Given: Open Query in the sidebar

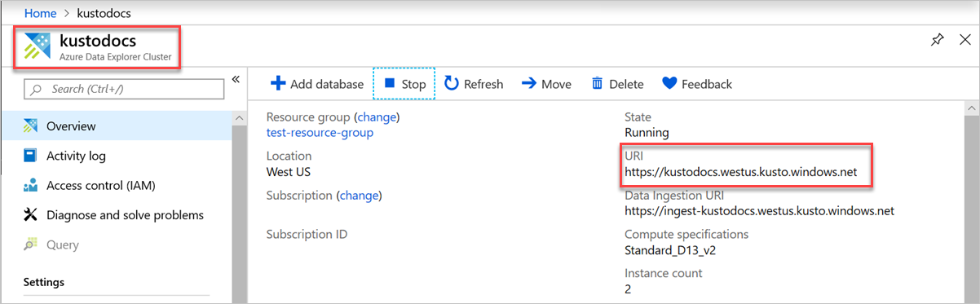Looking at the screenshot, I should point(116,245).
